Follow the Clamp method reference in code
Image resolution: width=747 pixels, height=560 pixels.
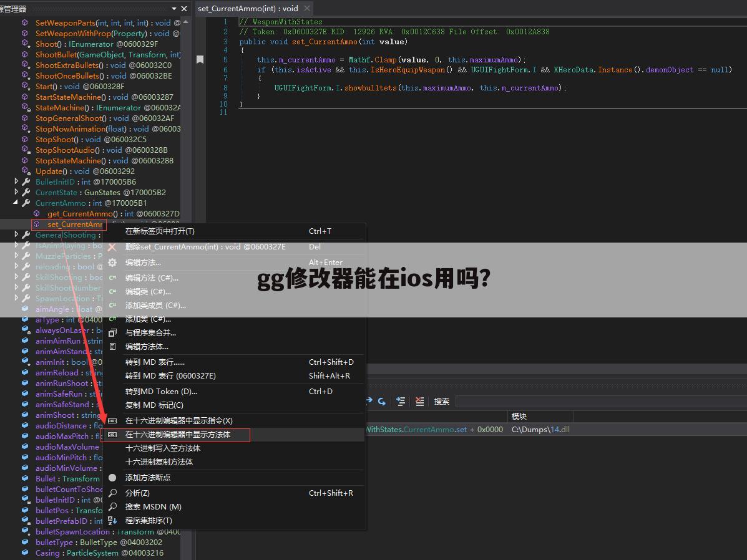click(x=385, y=60)
